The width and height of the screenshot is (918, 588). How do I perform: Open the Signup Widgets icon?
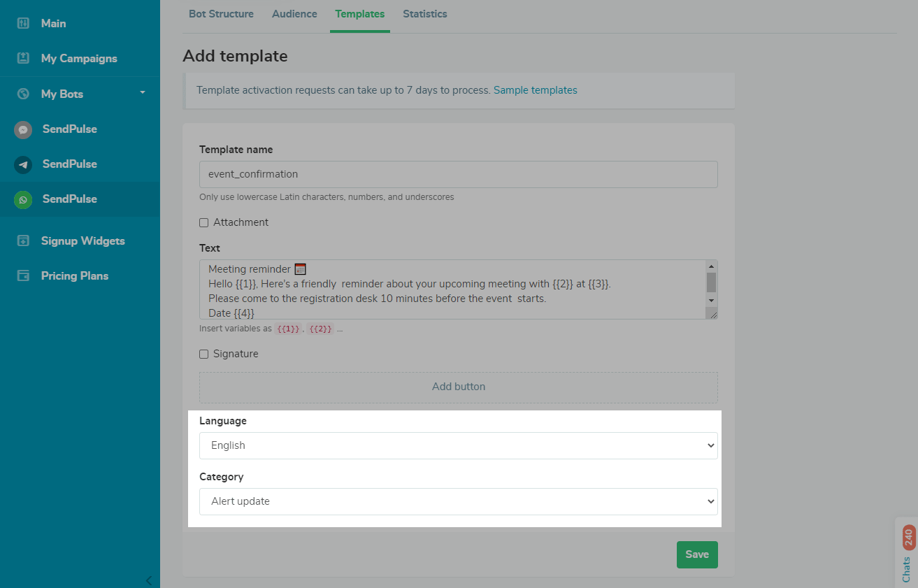point(23,241)
